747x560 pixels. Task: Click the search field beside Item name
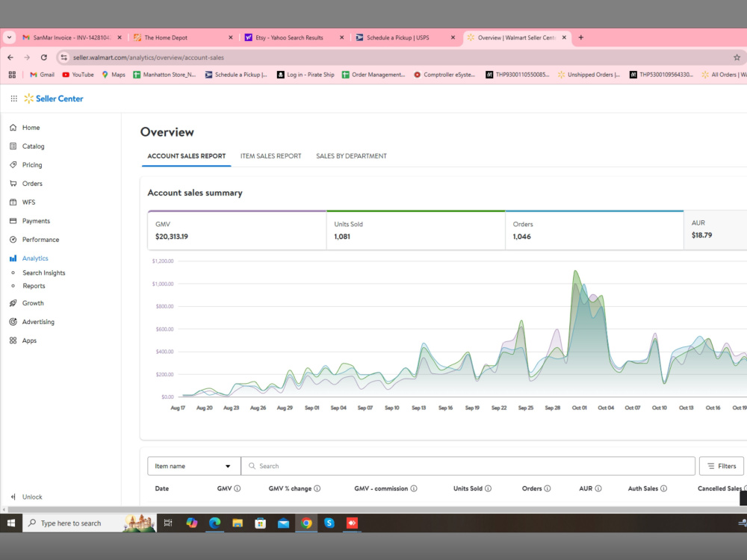[x=468, y=466]
